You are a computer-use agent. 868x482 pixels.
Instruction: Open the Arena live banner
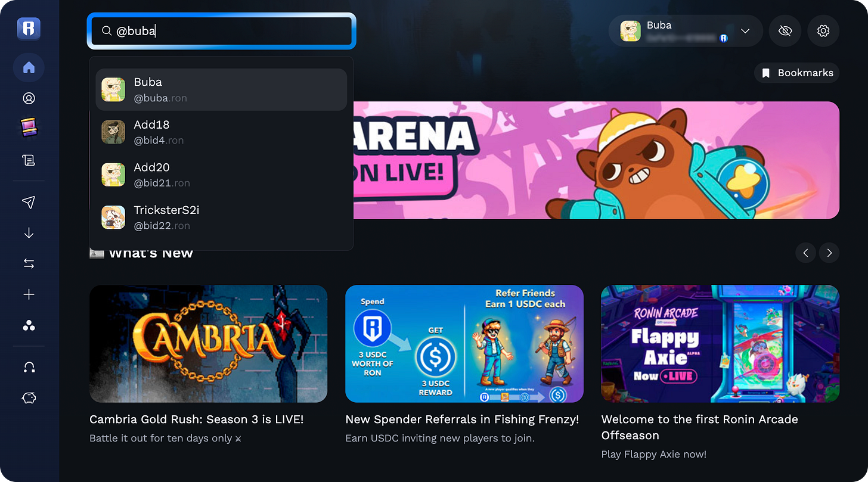[x=596, y=160]
